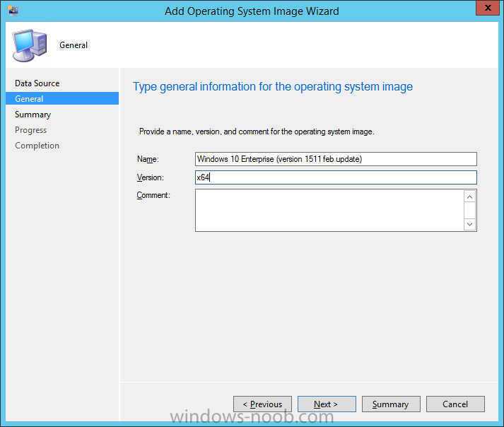Click the Comment box scroll down arrow
The height and width of the screenshot is (427, 504).
pos(469,224)
